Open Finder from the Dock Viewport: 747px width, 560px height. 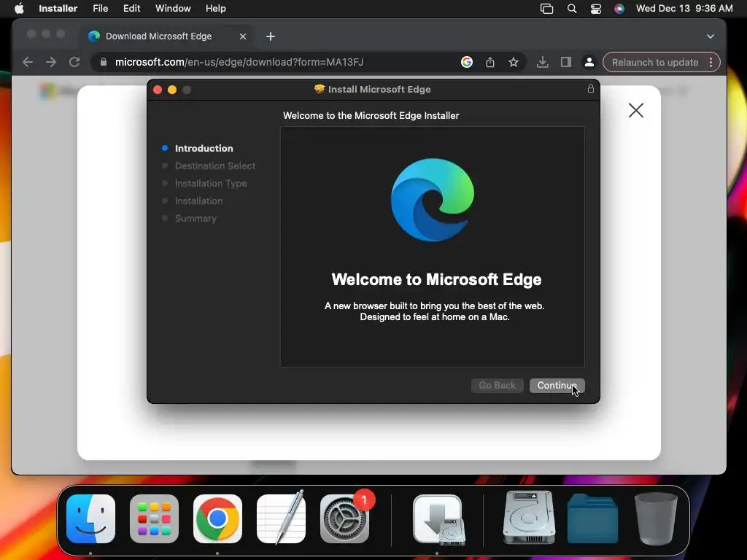[x=90, y=518]
